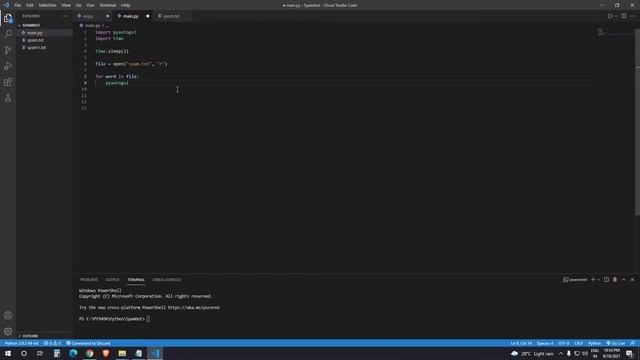Screen dimensions: 640x360
Task: Open the launch profile dropdown beside new terminal
Action: (599, 280)
